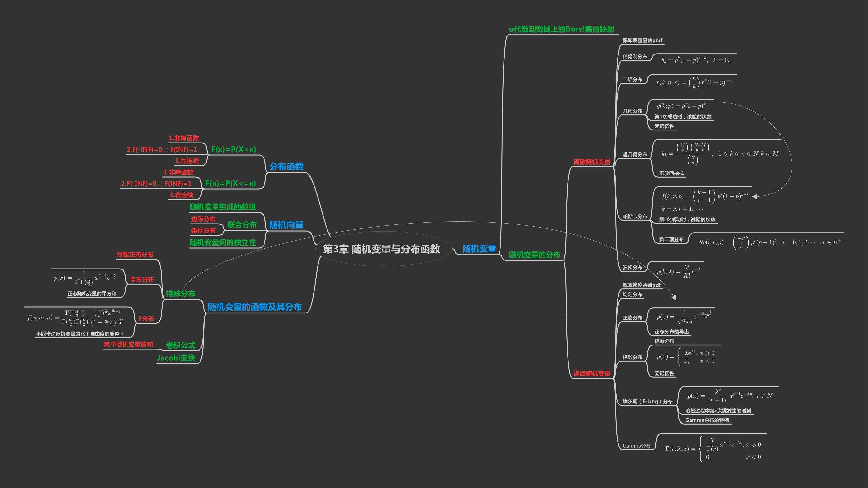This screenshot has width=868, height=488.
Task: Click the 正态分布 node under 连续随机变量
Action: click(x=632, y=318)
